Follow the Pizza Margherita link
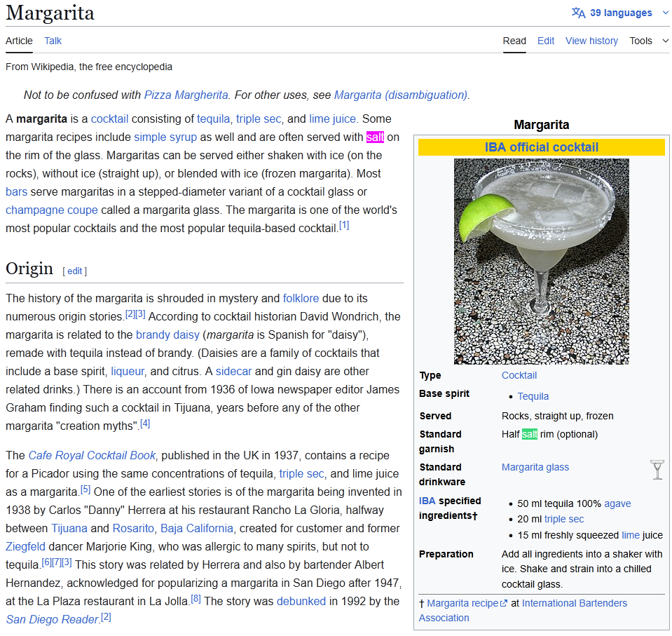Image resolution: width=672 pixels, height=636 pixels. coord(186,95)
